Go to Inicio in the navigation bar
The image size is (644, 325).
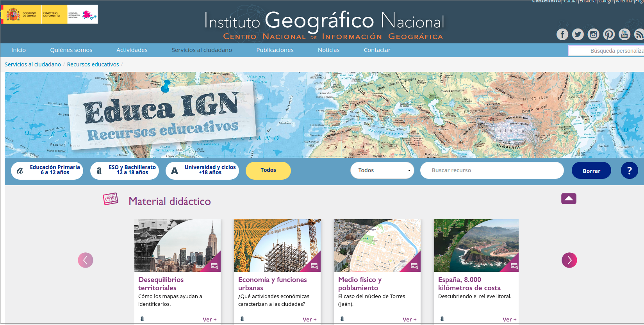click(x=18, y=50)
